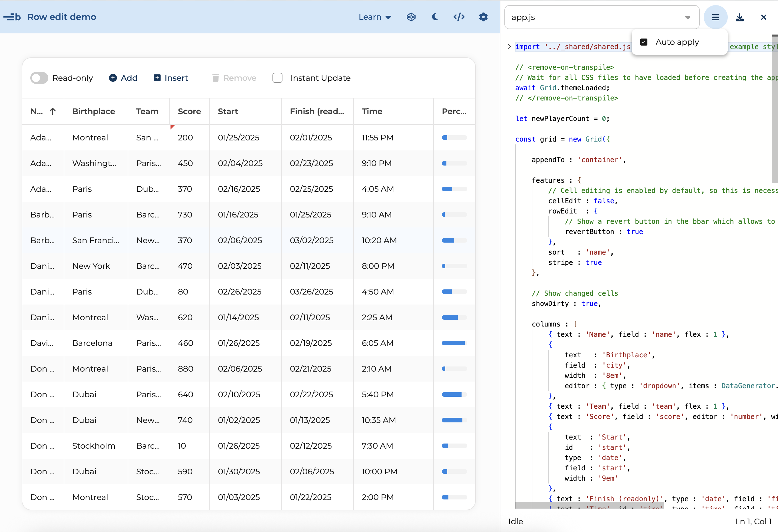This screenshot has width=778, height=532.
Task: Click the Insert plus icon
Action: pos(157,78)
